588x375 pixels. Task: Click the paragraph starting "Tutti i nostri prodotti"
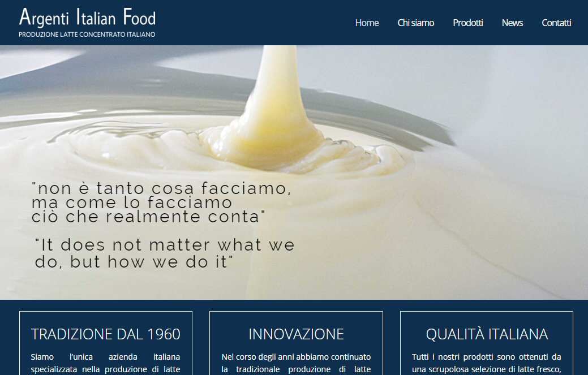click(487, 363)
